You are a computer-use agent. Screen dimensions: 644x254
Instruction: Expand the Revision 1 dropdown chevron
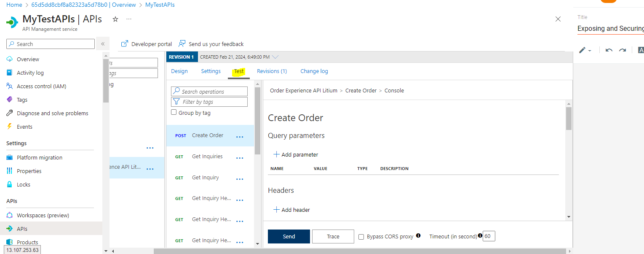pyautogui.click(x=275, y=57)
